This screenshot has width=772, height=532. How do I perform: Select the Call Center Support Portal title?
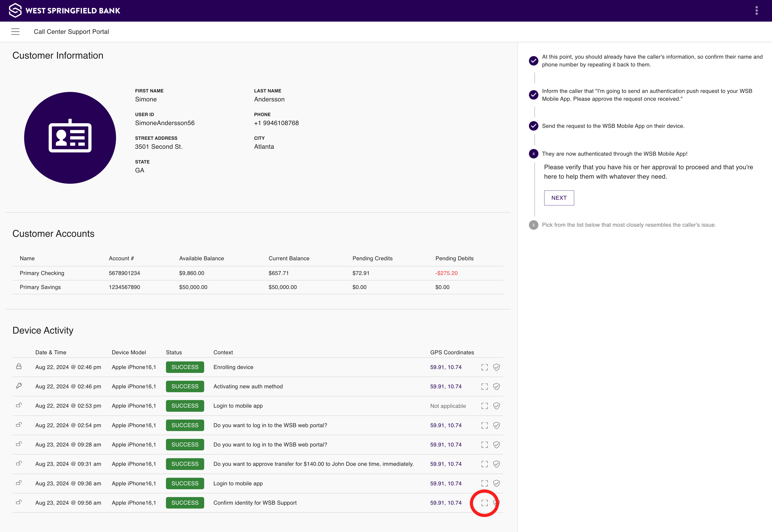click(71, 31)
